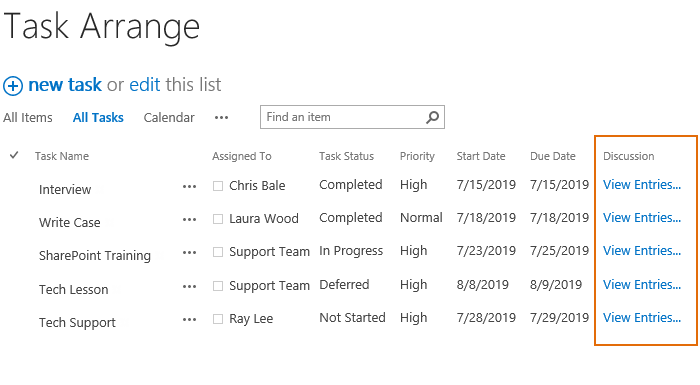Viewport: 700px width, 385px height.
Task: Click the edit this list link
Action: pyautogui.click(x=145, y=85)
